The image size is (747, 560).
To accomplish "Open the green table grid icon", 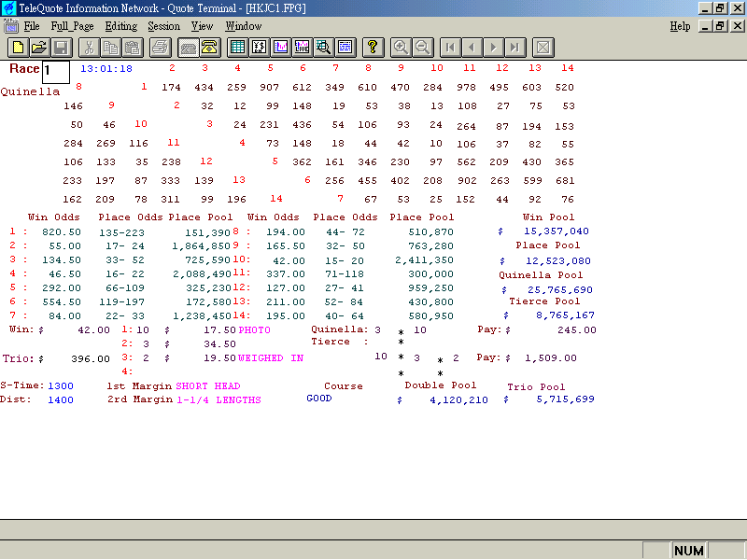I will 237,48.
